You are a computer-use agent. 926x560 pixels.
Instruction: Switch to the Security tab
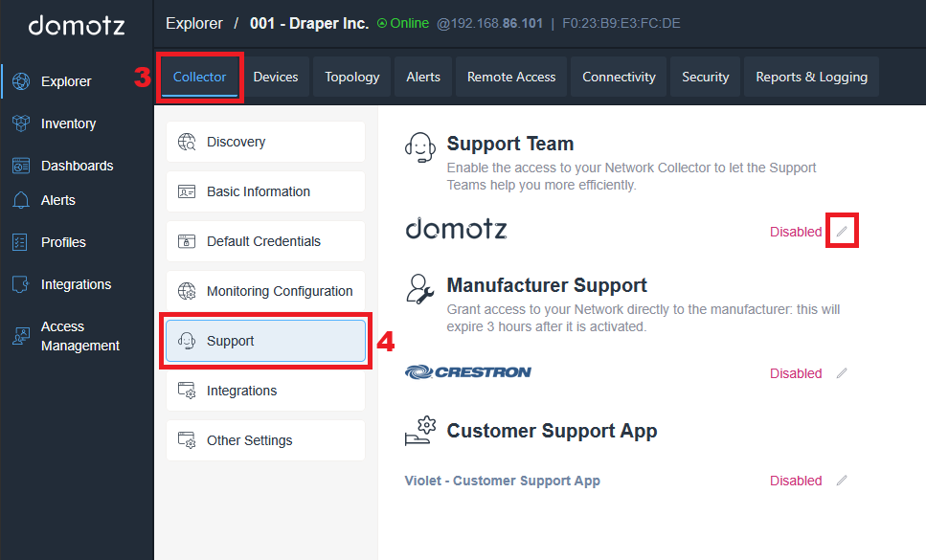point(705,77)
